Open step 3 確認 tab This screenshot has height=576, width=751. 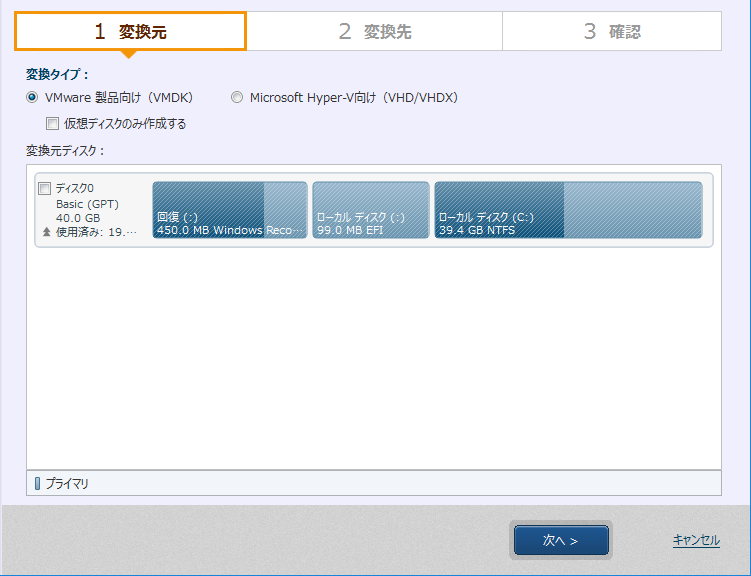[x=611, y=32]
